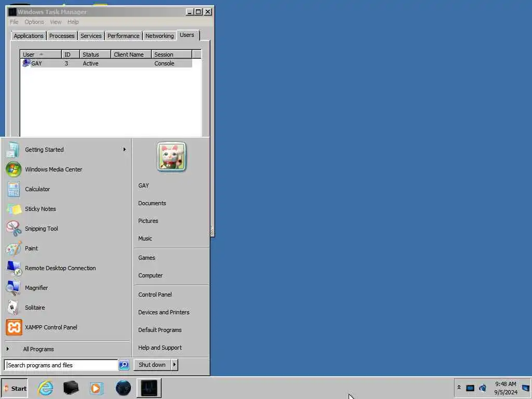Image resolution: width=532 pixels, height=399 pixels.
Task: Click the Shut down button
Action: point(152,365)
